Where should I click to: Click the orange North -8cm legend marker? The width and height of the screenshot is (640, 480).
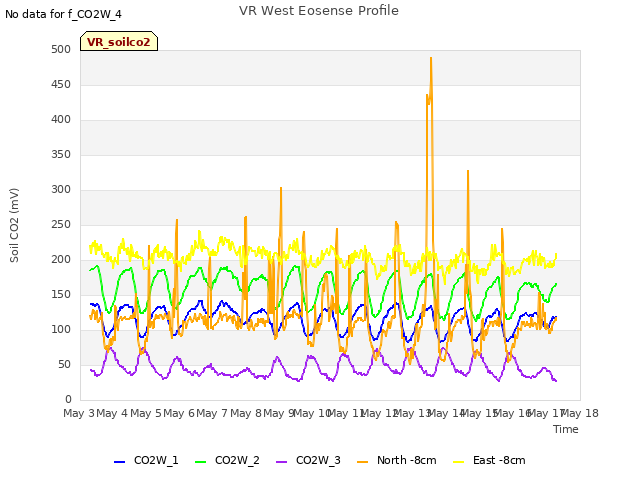[x=362, y=462]
